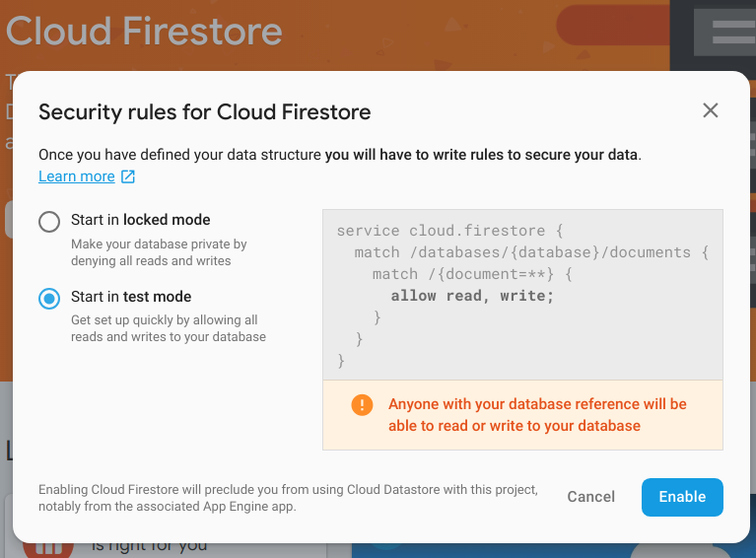
Task: Click the external link icon beside Learn more
Action: point(128,176)
